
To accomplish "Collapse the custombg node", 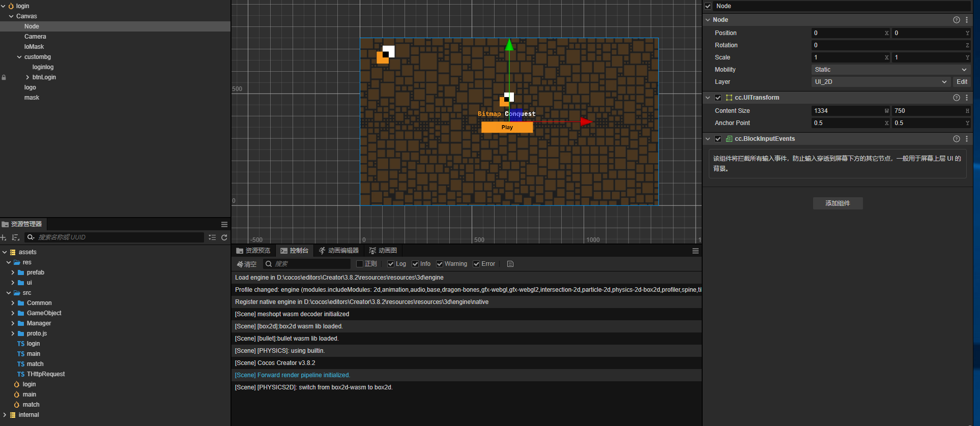I will [x=19, y=57].
